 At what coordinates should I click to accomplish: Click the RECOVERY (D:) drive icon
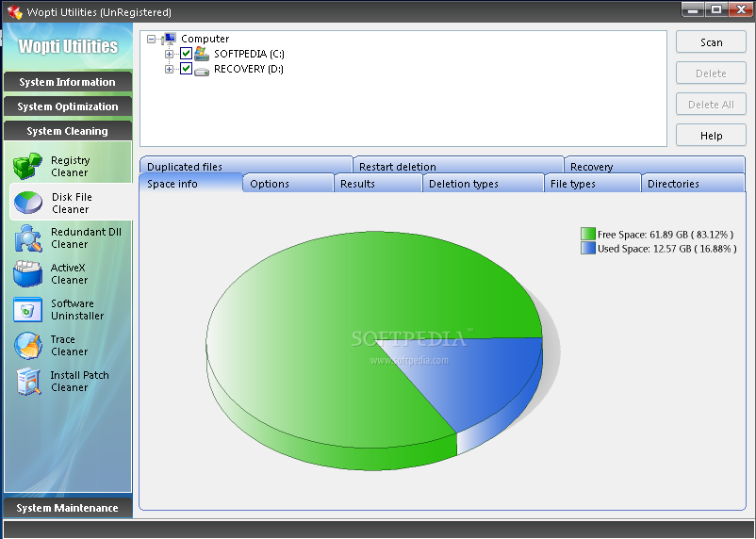pyautogui.click(x=202, y=71)
